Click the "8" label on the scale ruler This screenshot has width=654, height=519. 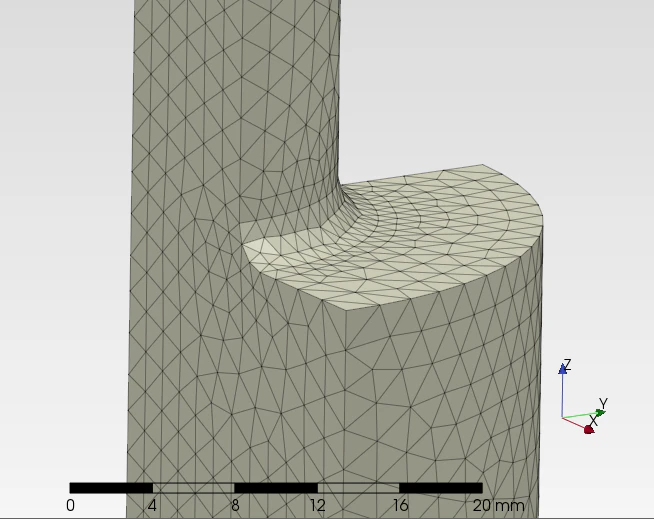pos(235,506)
